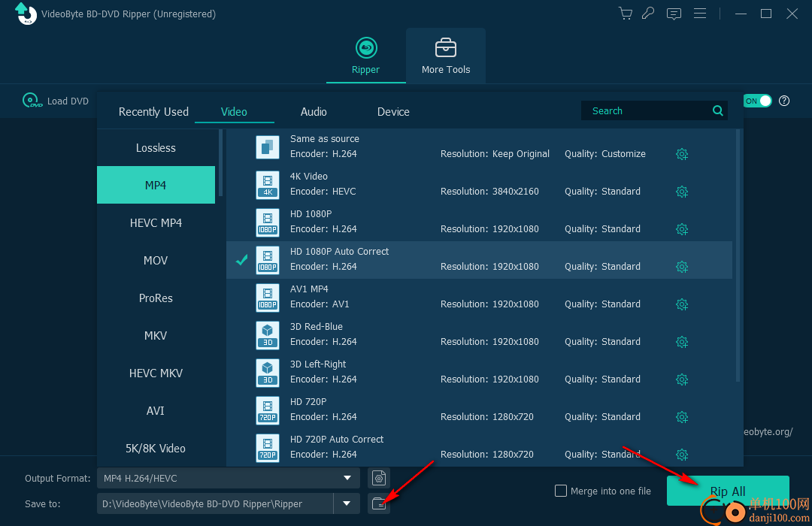Choose ProRes format category
This screenshot has height=526, width=812.
click(x=156, y=298)
